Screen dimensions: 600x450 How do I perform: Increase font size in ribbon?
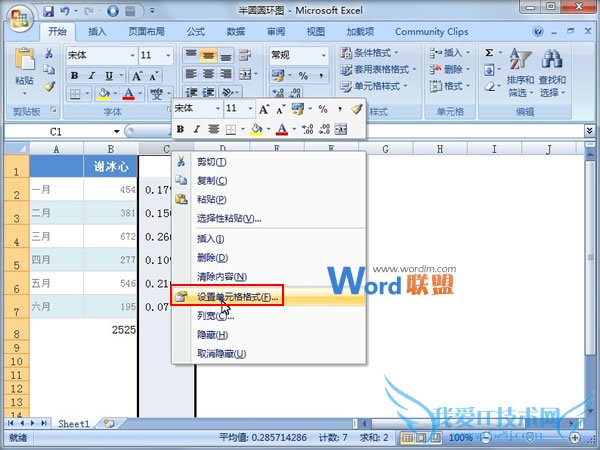(x=137, y=76)
